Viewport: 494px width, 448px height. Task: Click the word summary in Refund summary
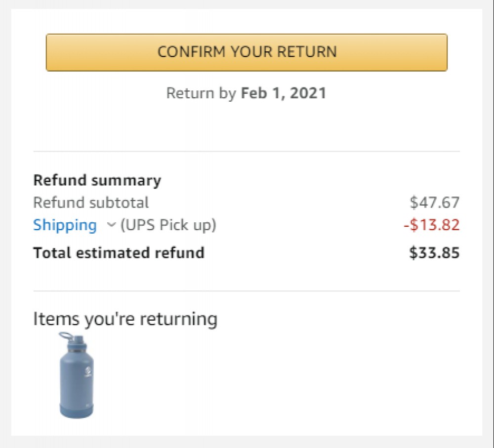pos(126,181)
